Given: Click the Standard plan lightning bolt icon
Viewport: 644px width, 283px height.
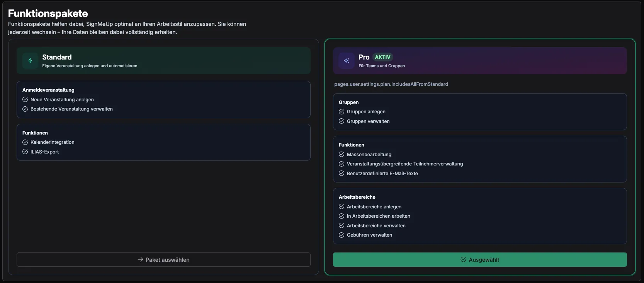Looking at the screenshot, I should (30, 61).
